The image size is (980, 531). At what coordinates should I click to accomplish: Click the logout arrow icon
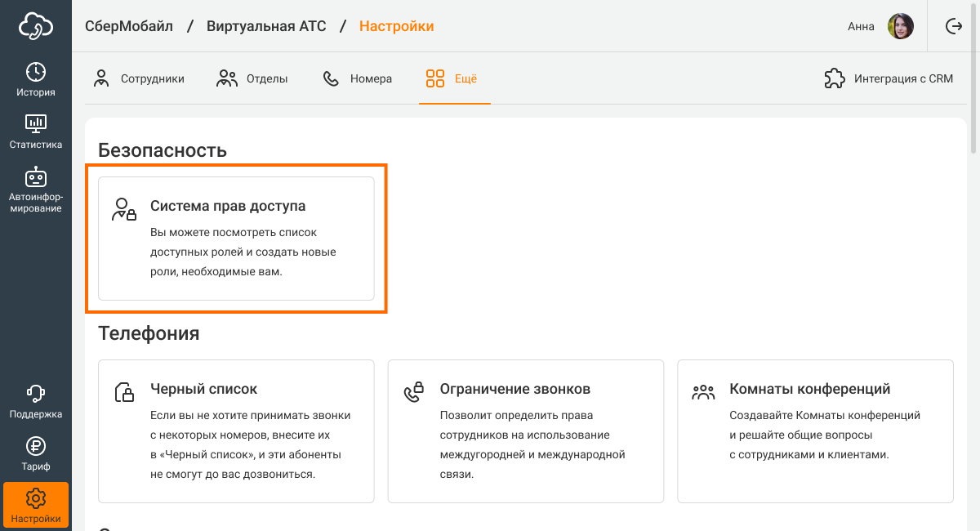(953, 26)
